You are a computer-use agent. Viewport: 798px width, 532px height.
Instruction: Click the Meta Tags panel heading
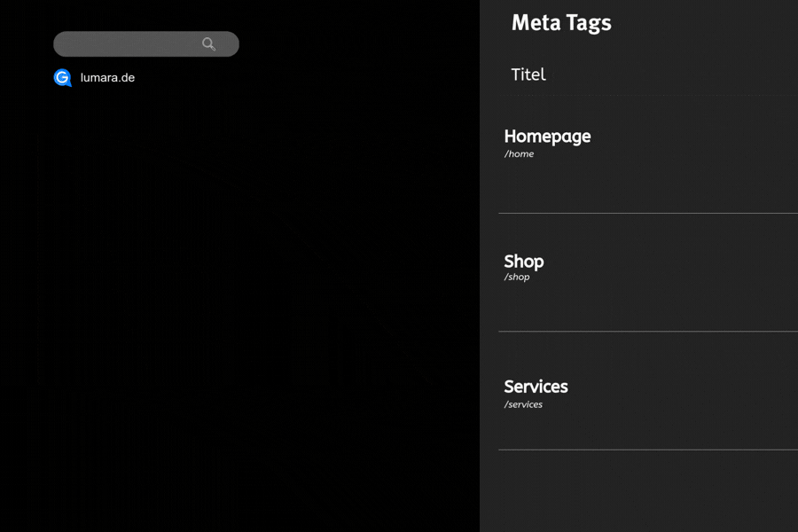[x=560, y=23]
